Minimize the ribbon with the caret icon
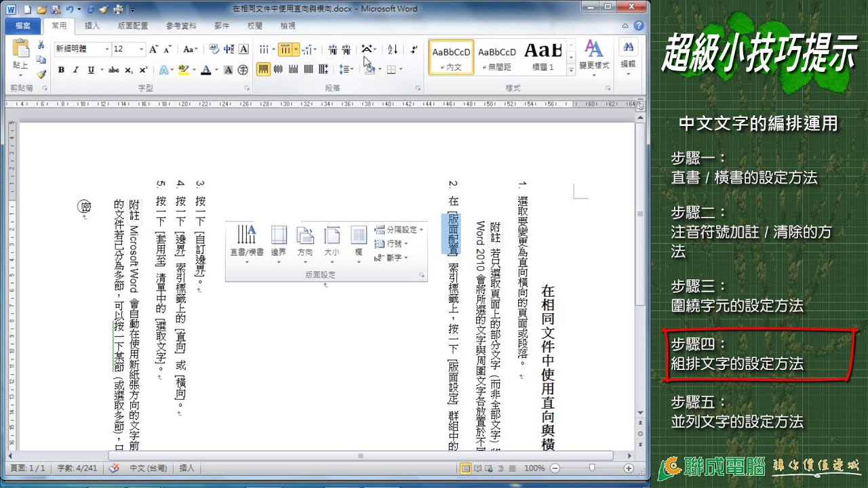868x488 pixels. coord(625,26)
